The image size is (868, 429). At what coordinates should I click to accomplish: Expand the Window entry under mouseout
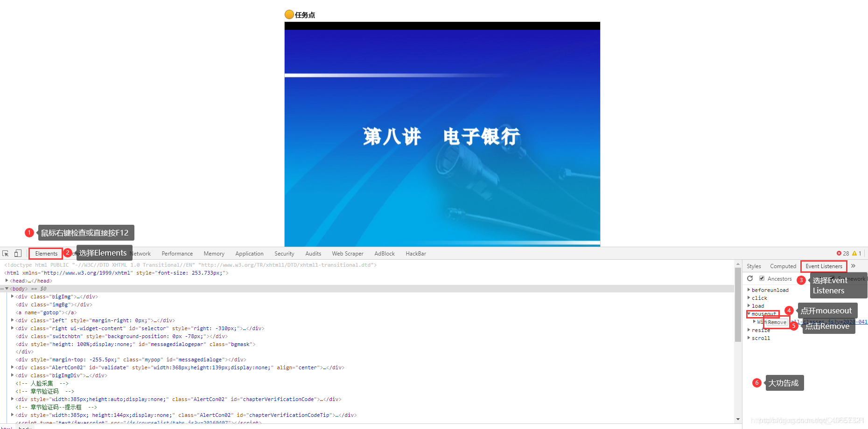755,322
